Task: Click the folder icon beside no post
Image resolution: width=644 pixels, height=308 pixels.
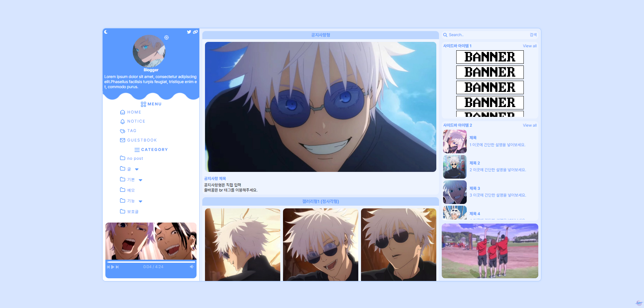Action: 123,158
